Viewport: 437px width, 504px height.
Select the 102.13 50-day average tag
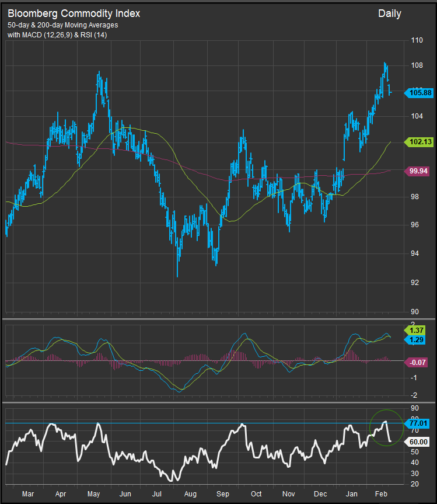tap(418, 142)
